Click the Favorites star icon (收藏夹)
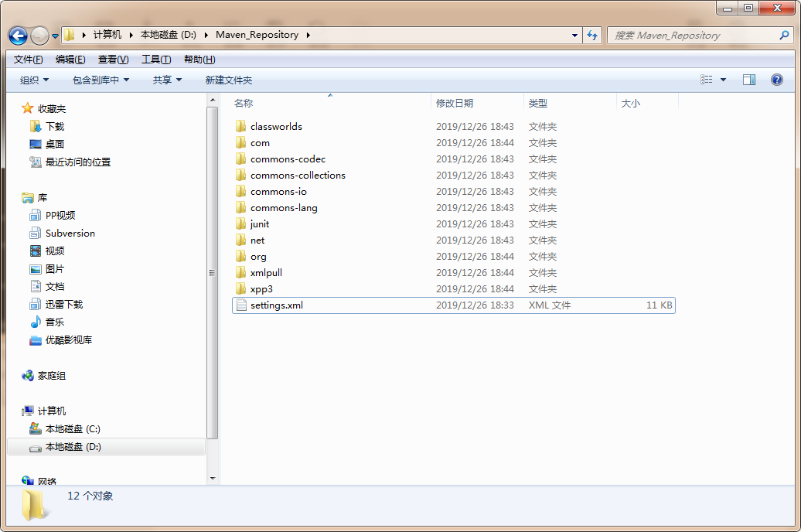The height and width of the screenshot is (532, 801). pos(28,108)
